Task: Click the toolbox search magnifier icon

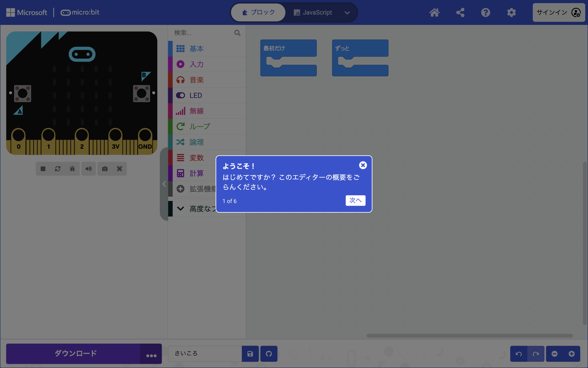Action: click(237, 33)
